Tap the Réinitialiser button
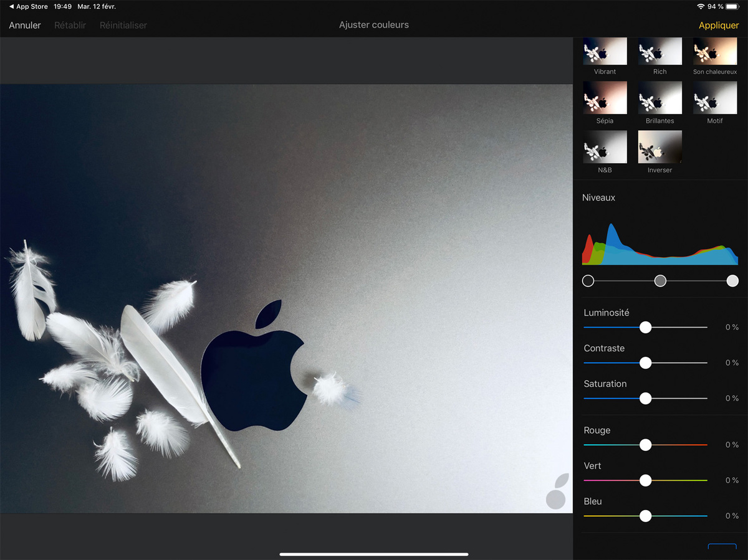Screen dimensions: 748x560 [x=123, y=26]
